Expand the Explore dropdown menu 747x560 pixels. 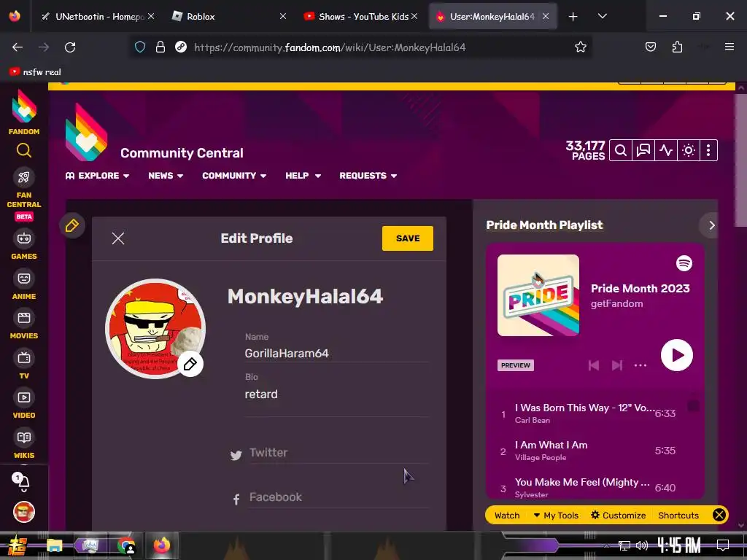coord(97,176)
